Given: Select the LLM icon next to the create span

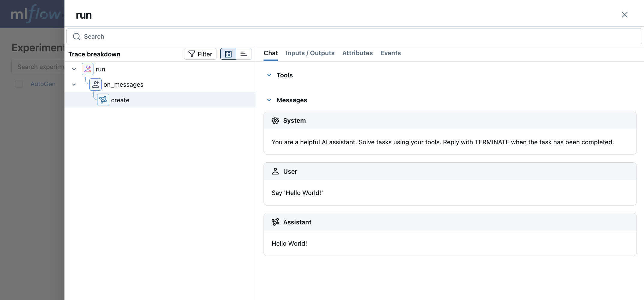Looking at the screenshot, I should (x=103, y=100).
